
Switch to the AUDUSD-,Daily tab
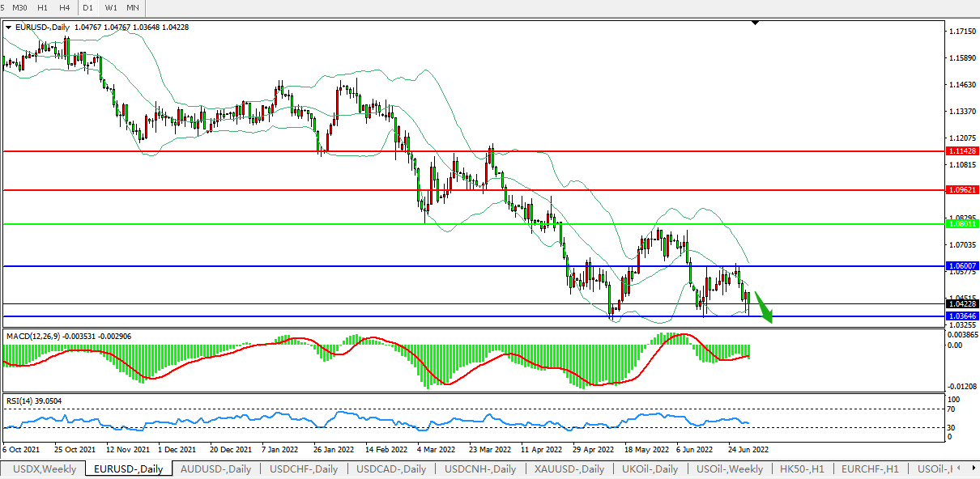tap(215, 469)
